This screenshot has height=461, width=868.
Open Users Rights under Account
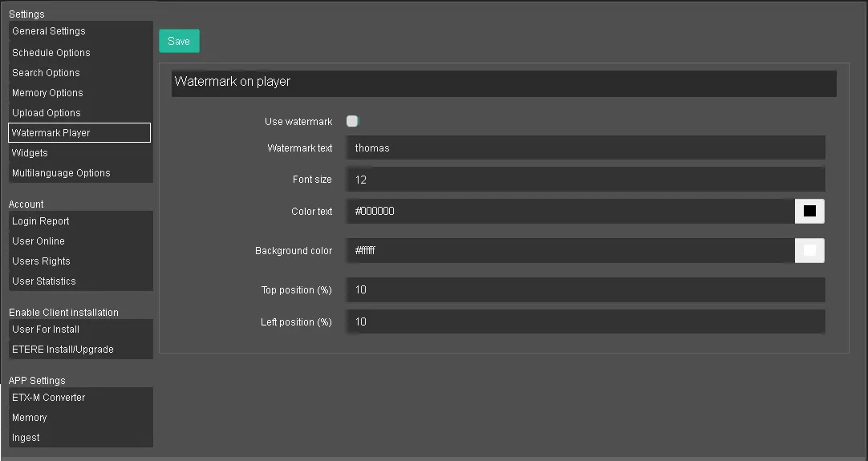click(x=41, y=261)
